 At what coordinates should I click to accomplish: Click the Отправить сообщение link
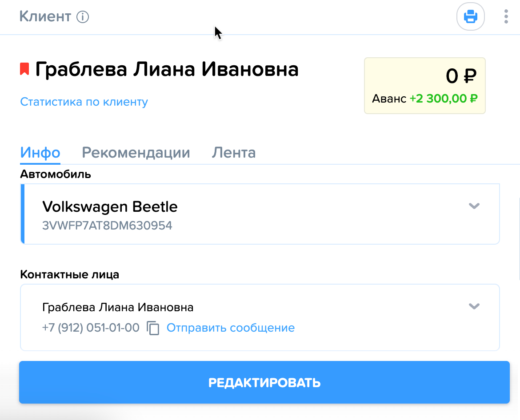[231, 328]
